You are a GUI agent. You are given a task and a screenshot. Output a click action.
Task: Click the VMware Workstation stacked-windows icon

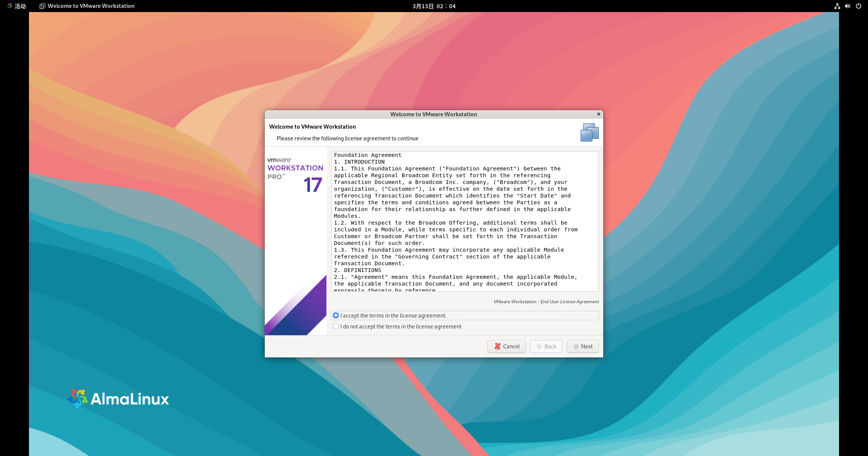(x=589, y=132)
